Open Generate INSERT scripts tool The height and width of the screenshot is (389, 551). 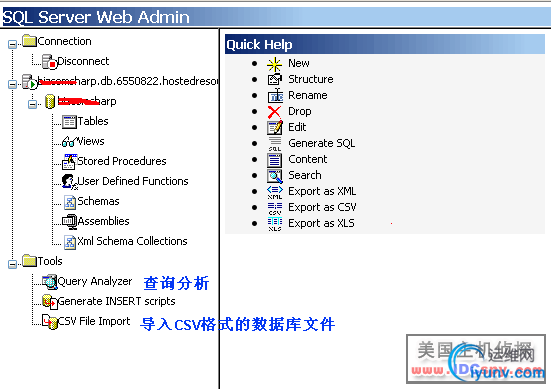pyautogui.click(x=116, y=302)
